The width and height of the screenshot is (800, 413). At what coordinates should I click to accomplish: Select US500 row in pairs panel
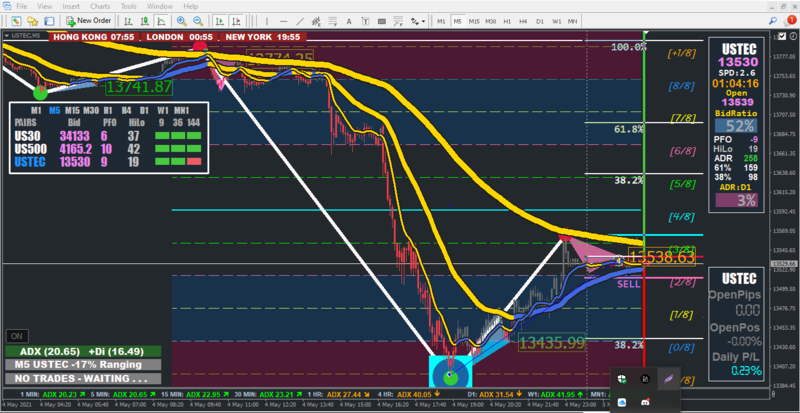(108, 149)
